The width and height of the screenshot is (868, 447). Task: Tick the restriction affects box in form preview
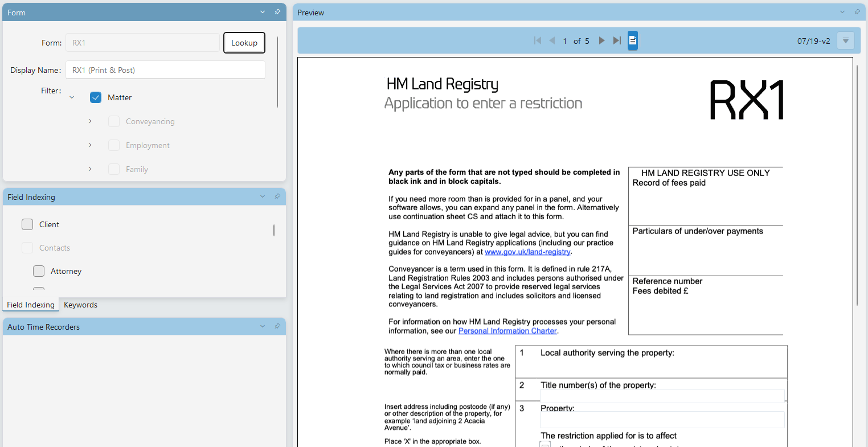click(x=545, y=444)
